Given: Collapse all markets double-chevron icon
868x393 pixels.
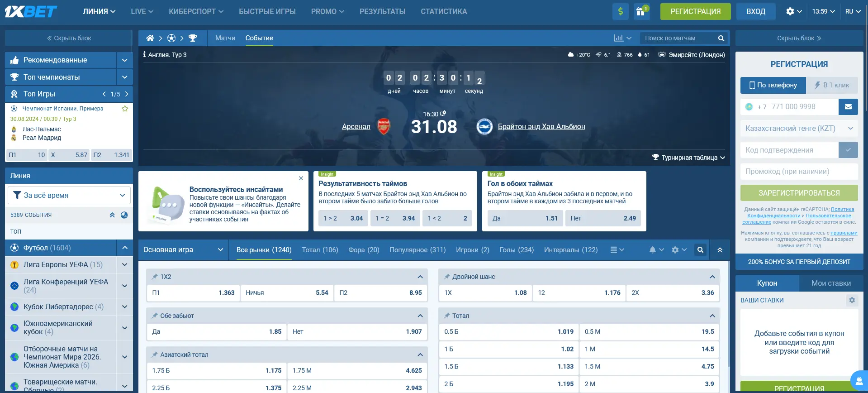Looking at the screenshot, I should (x=720, y=250).
